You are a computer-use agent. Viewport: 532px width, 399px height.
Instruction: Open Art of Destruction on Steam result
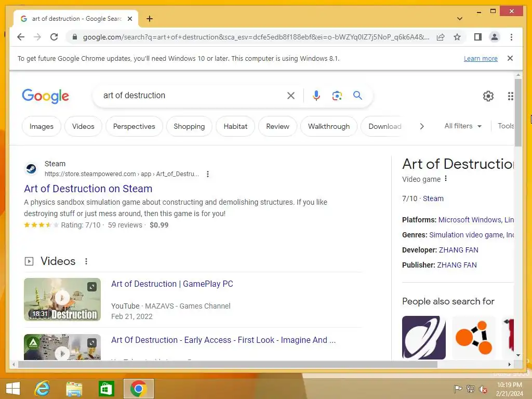point(88,189)
